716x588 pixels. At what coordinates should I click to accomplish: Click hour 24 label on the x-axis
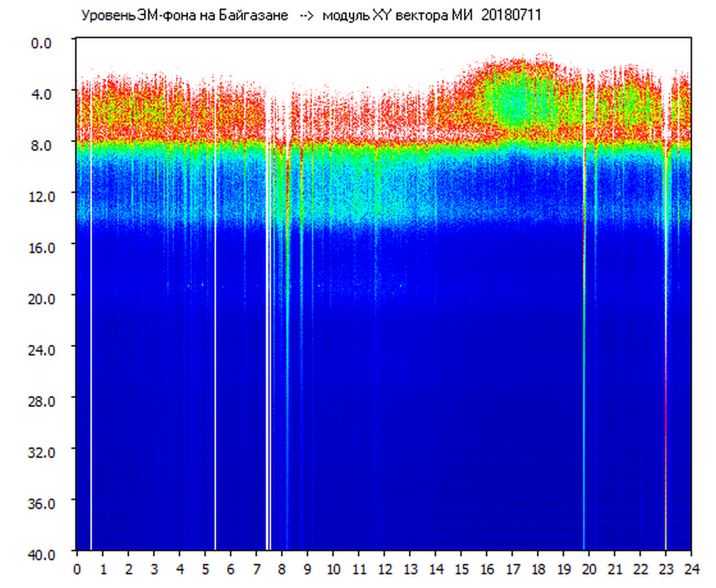(691, 569)
